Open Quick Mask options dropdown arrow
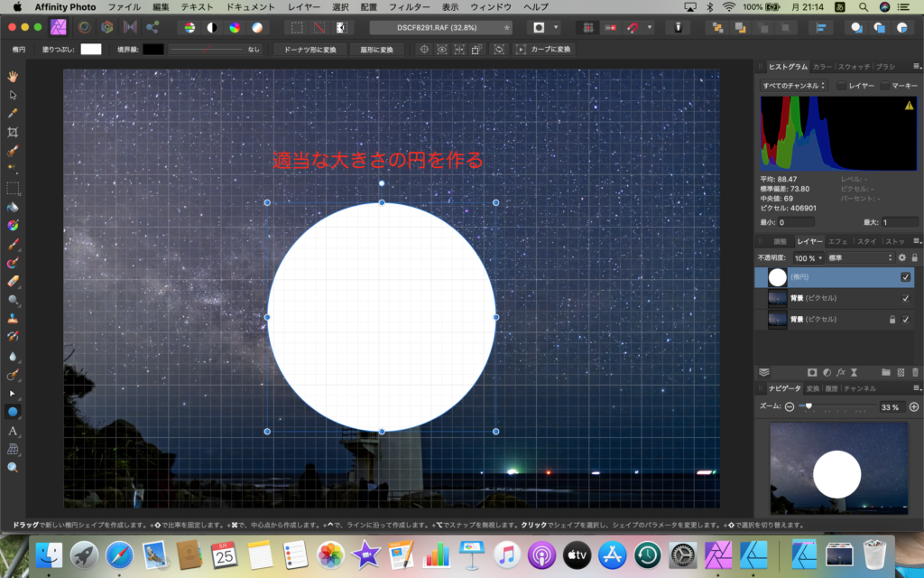Screen dimensions: 924x578 556,27
